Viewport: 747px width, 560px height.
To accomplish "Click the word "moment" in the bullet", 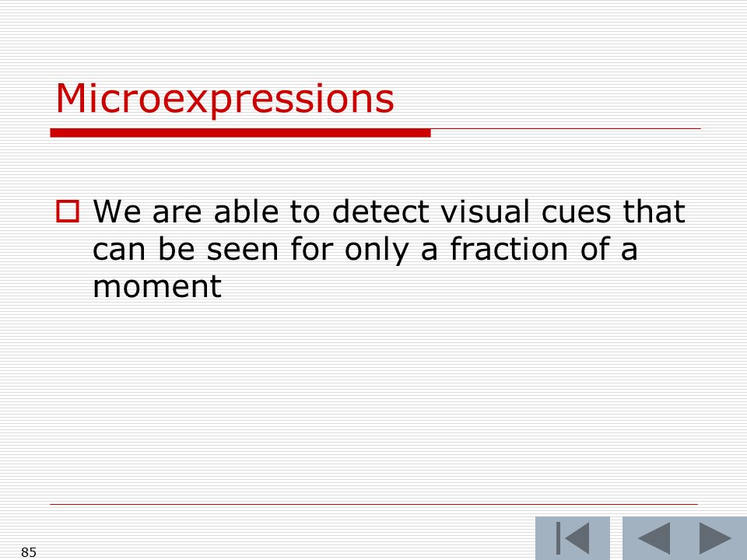I will (157, 286).
